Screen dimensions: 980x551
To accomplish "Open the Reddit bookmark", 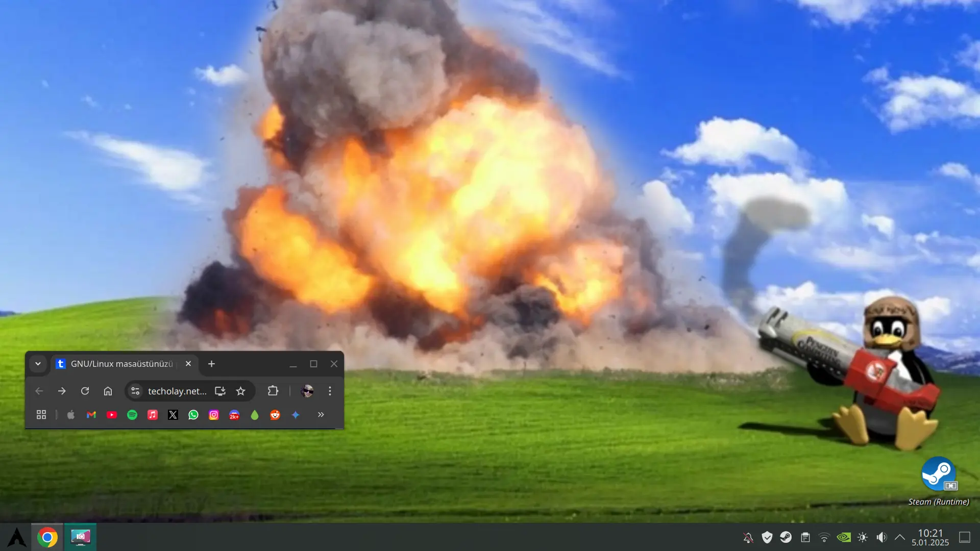I will point(275,415).
